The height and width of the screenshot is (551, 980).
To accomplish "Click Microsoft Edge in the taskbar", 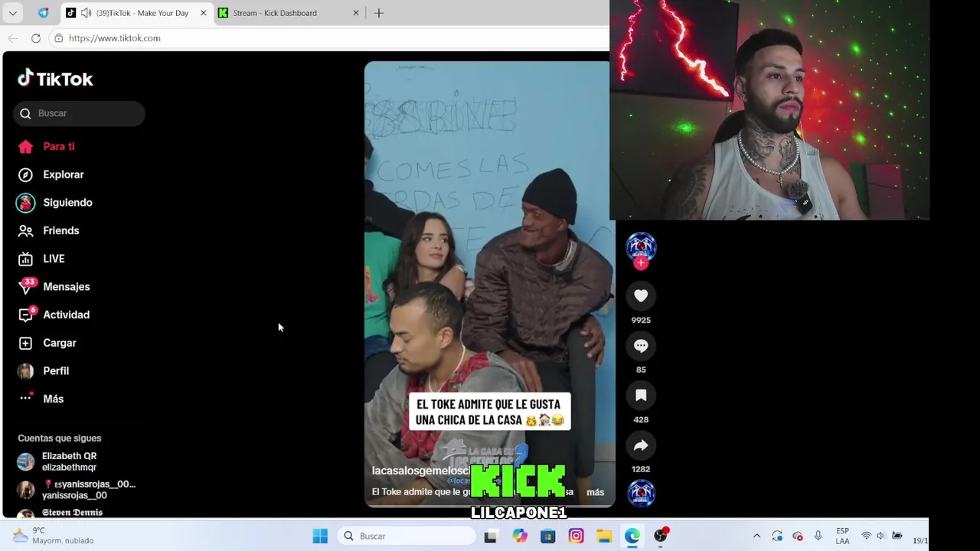I will click(632, 536).
